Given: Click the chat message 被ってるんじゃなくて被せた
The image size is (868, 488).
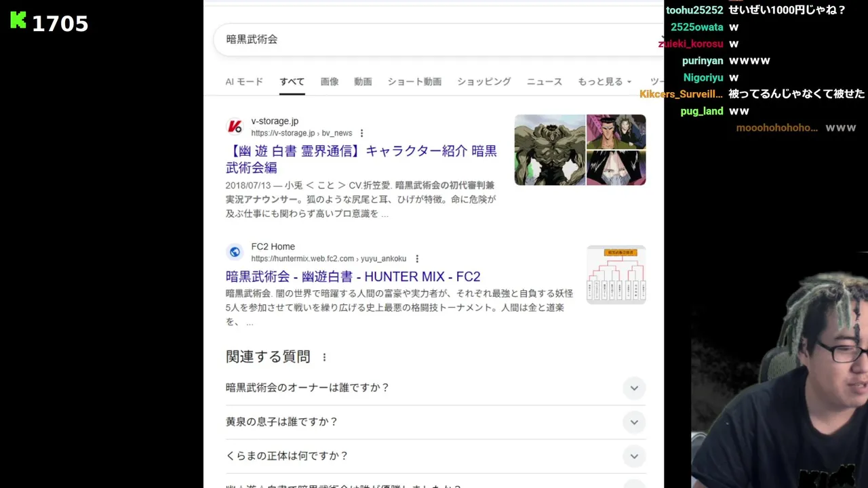Looking at the screenshot, I should coord(797,94).
